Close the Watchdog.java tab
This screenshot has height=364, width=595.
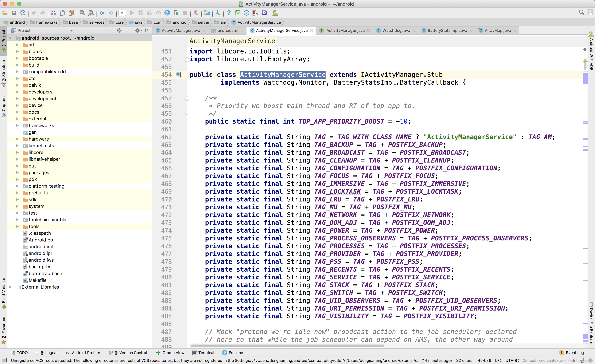[x=414, y=31]
